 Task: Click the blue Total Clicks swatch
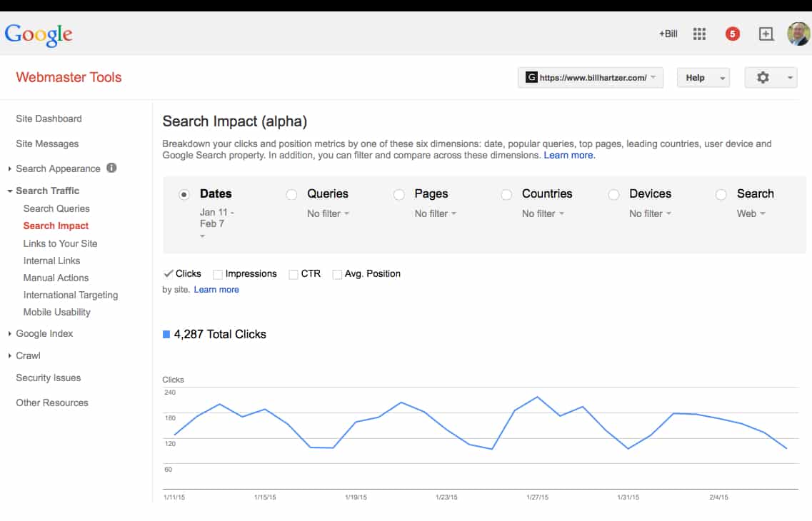coord(166,334)
